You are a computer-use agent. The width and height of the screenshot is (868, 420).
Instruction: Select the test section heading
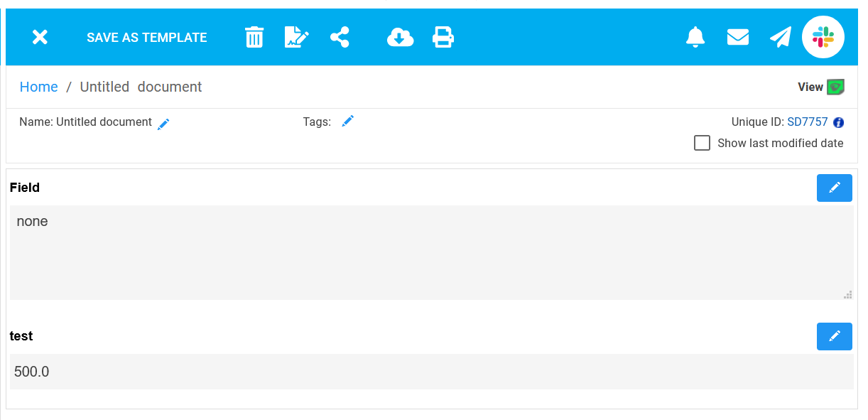tap(21, 336)
